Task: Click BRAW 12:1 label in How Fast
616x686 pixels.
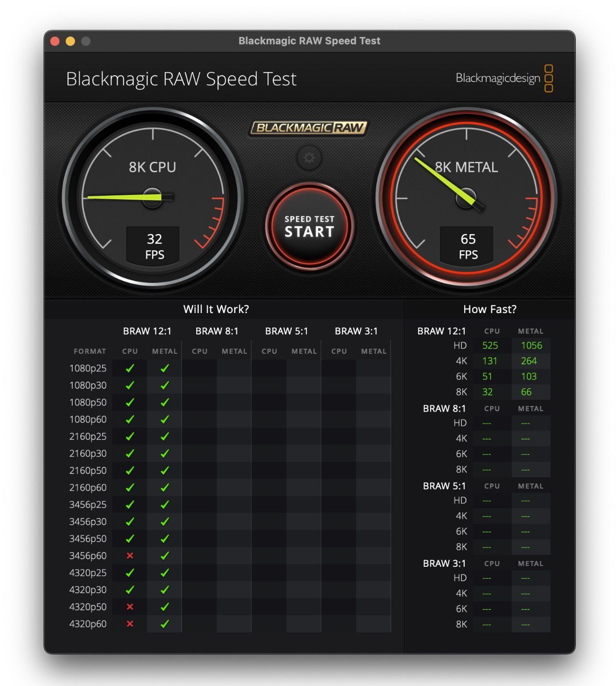Action: (441, 331)
